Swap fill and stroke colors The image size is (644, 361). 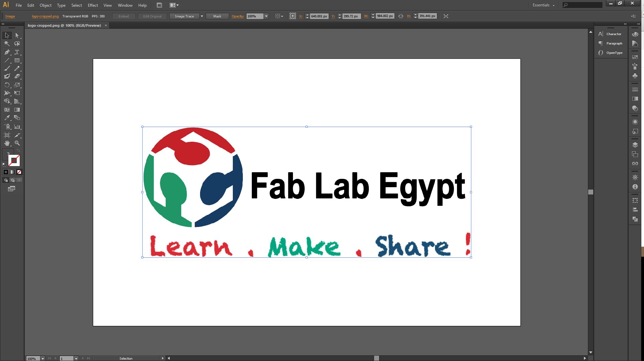19,151
